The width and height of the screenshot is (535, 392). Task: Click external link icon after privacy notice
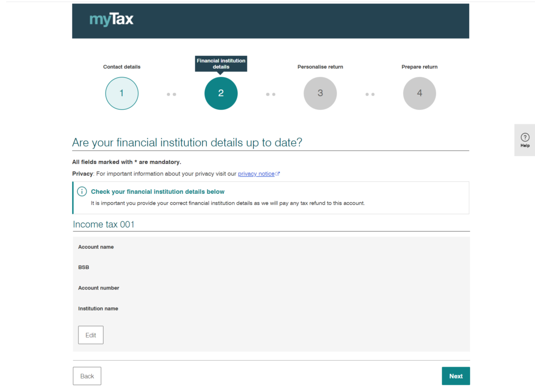[278, 174]
